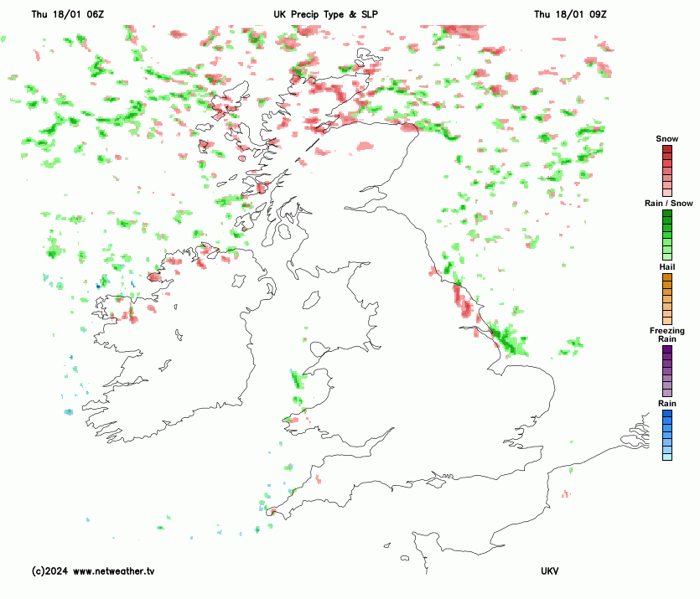Image resolution: width=700 pixels, height=599 pixels.
Task: Select the 'Rain' legend heading above blue scale
Action: pos(667,403)
